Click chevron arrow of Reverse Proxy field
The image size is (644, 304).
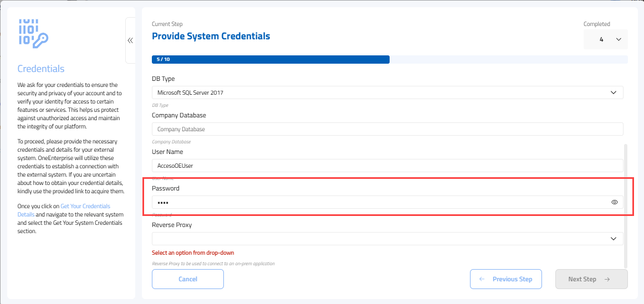[613, 239]
